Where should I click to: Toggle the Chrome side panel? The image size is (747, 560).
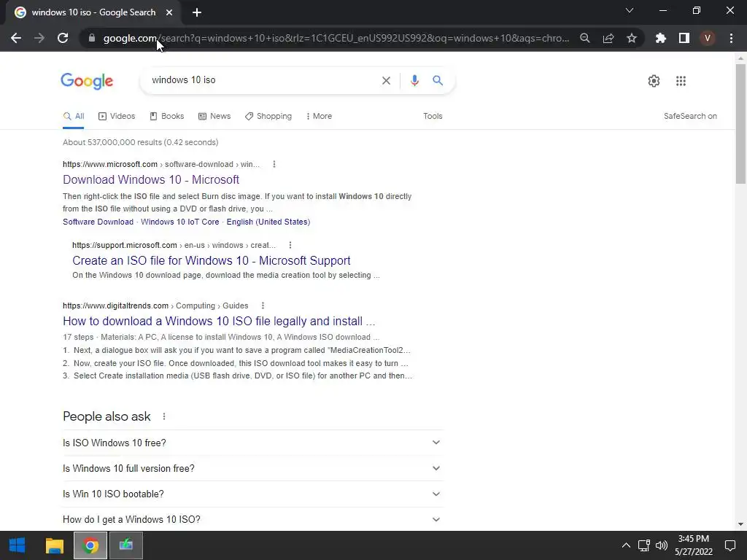point(684,38)
